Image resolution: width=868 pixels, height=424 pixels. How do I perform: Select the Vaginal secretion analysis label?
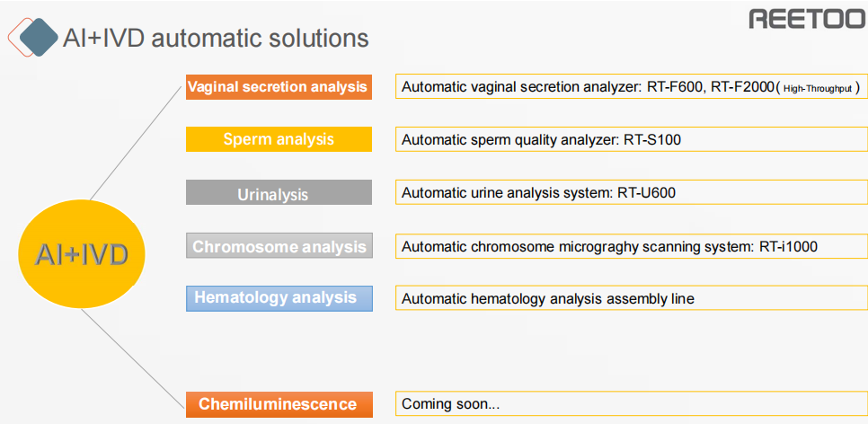coord(279,87)
